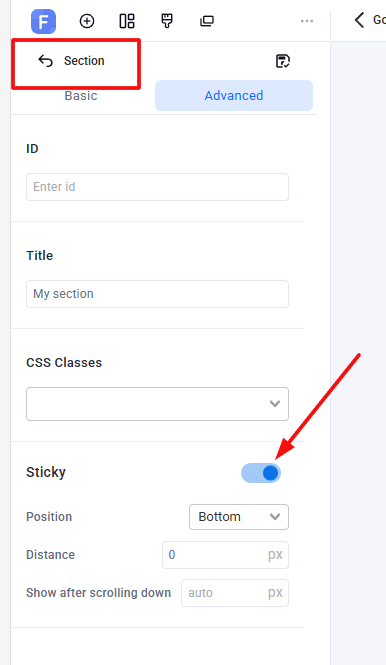Screen dimensions: 386x665
Task: Focus the My section title field
Action: coord(157,294)
